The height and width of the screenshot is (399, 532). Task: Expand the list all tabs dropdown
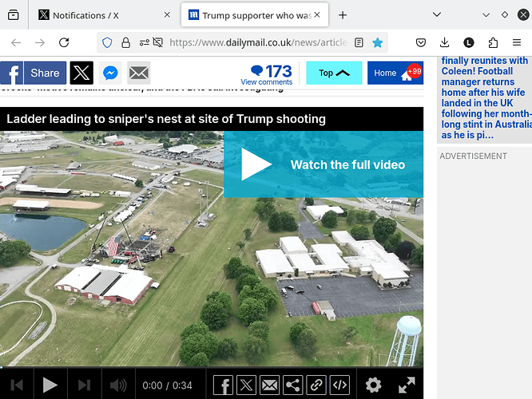coord(437,14)
